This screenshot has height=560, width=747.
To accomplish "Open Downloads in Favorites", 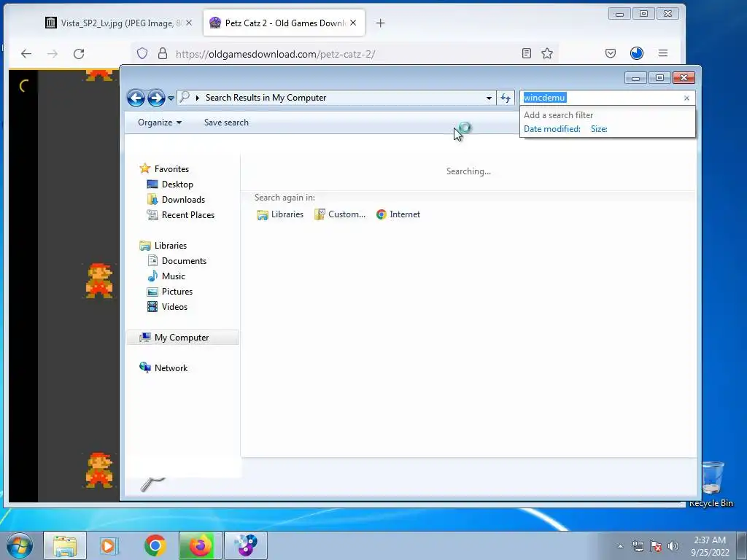I will click(183, 200).
